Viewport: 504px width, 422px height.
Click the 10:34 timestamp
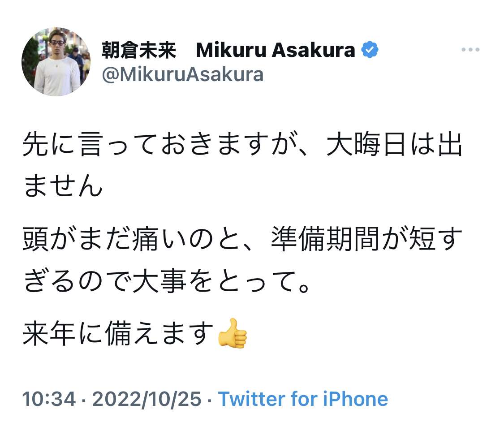pos(49,399)
